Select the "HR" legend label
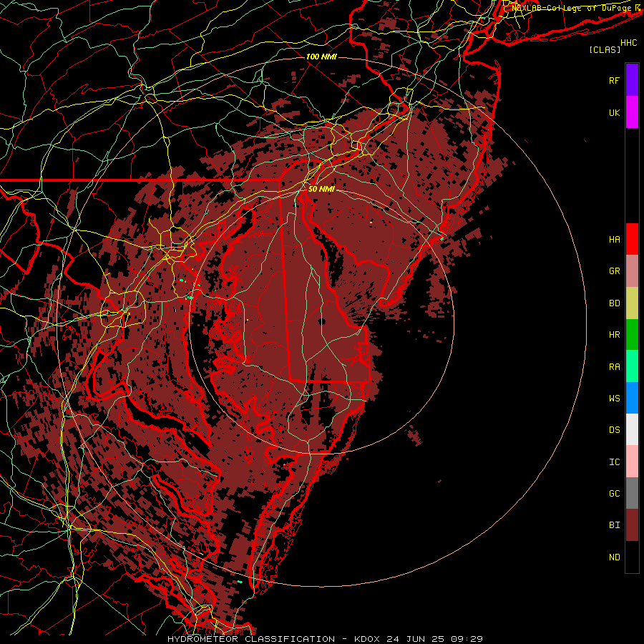Screen dimensions: 644x644 (x=614, y=335)
